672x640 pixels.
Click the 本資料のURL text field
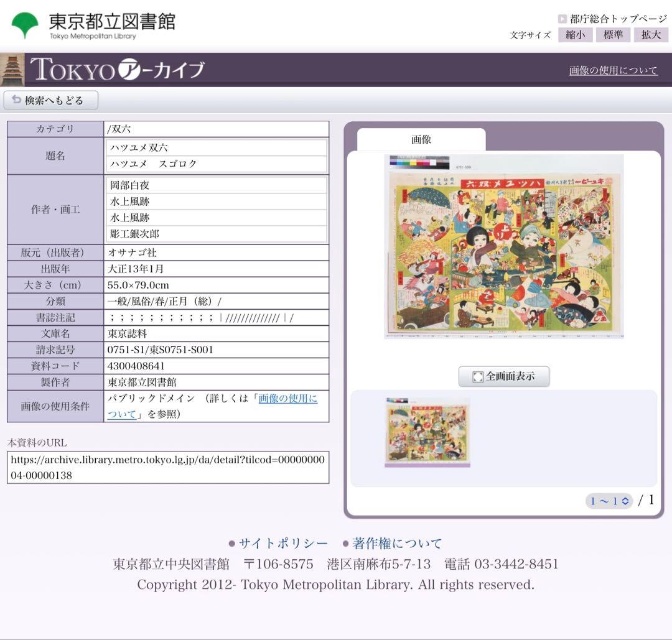[x=168, y=467]
